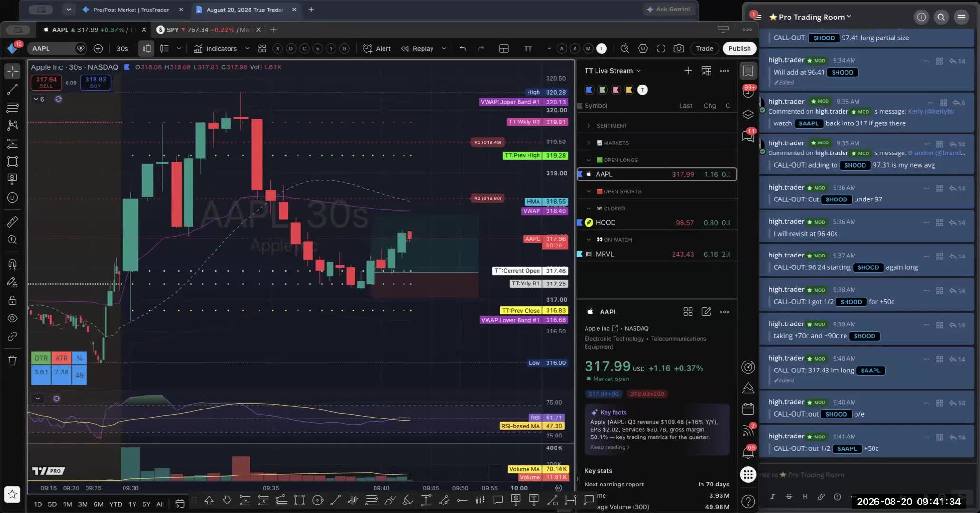Take a chart snapshot with camera icon
The image size is (980, 513).
679,48
